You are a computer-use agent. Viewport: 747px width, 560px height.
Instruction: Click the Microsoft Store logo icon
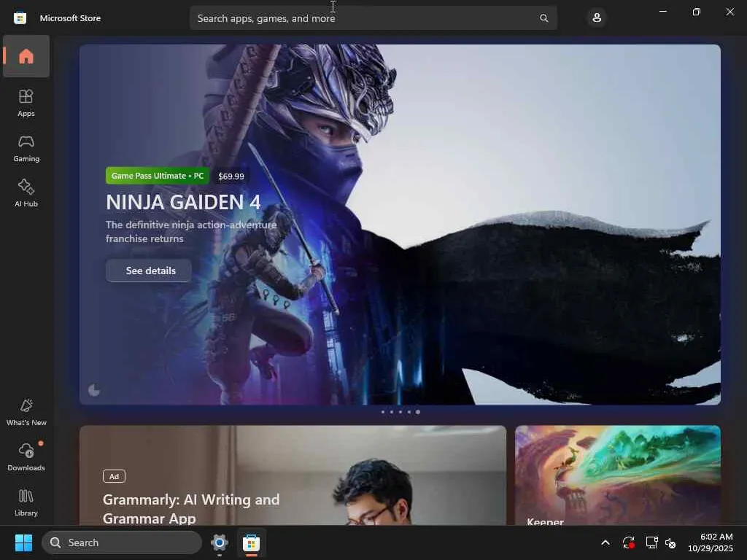[20, 18]
